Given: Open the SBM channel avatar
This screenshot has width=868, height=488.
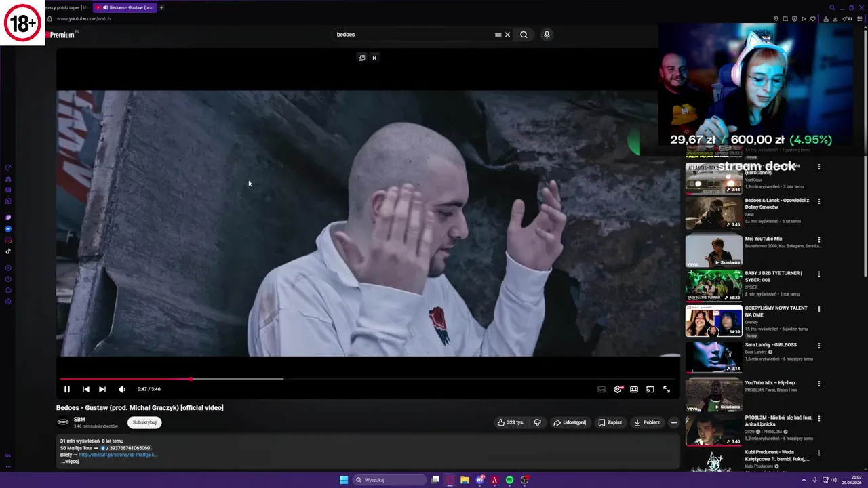Looking at the screenshot, I should click(x=63, y=422).
